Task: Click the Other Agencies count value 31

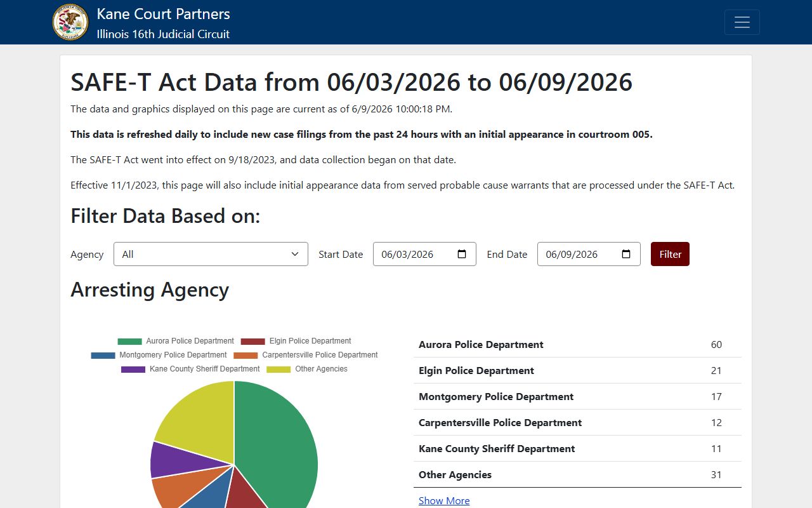Action: pos(716,474)
